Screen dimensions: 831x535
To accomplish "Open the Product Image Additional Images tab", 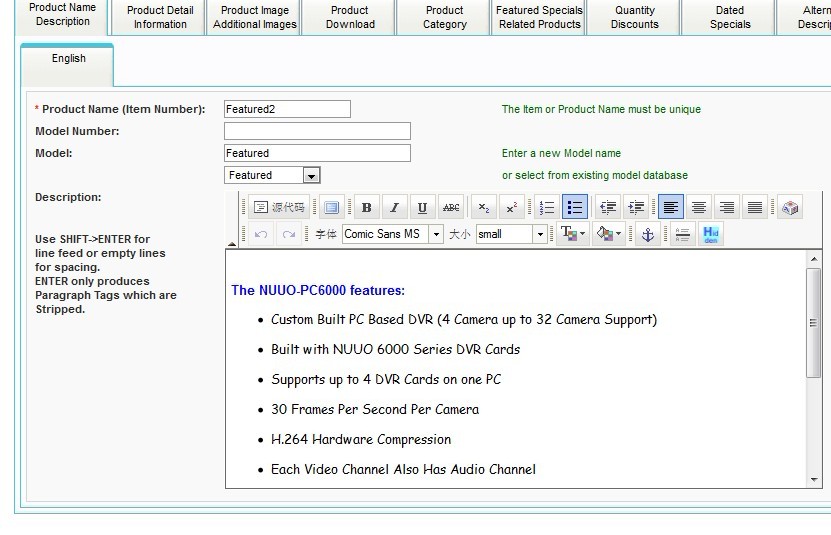I will pyautogui.click(x=254, y=17).
